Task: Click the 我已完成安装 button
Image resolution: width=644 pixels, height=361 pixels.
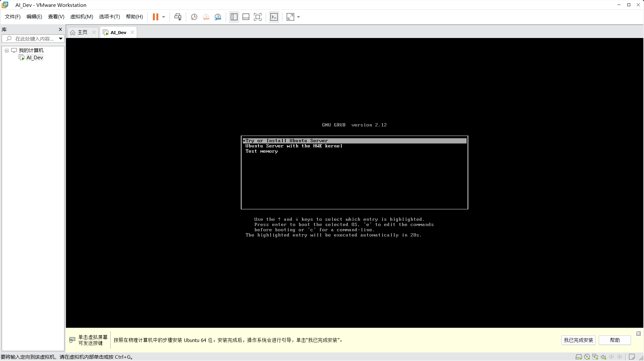Action: [578, 340]
